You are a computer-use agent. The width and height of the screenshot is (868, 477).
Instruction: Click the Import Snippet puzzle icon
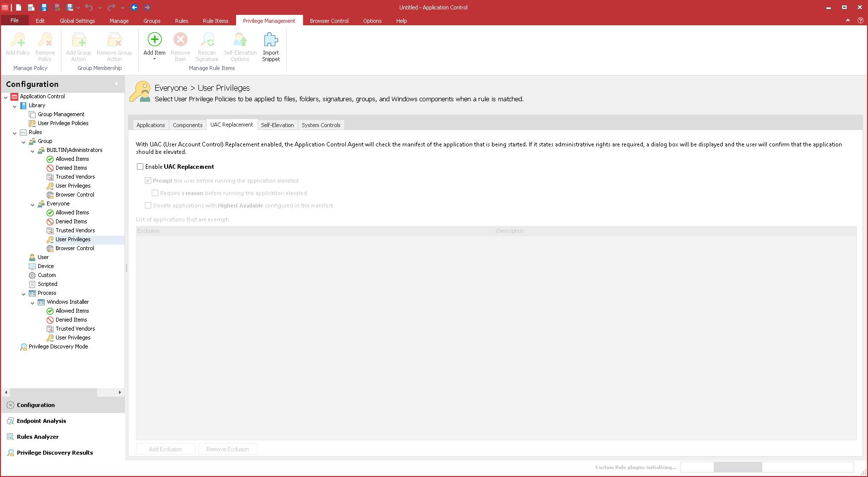[x=271, y=40]
